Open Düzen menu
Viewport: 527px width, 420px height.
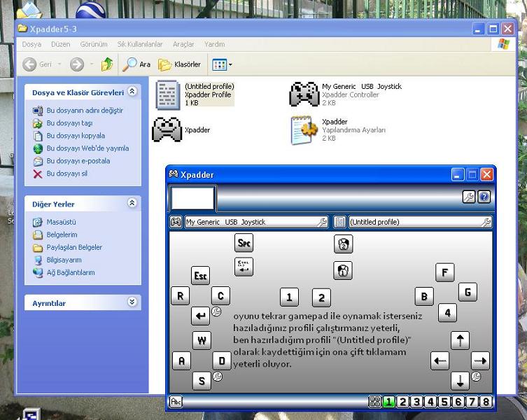tap(60, 44)
